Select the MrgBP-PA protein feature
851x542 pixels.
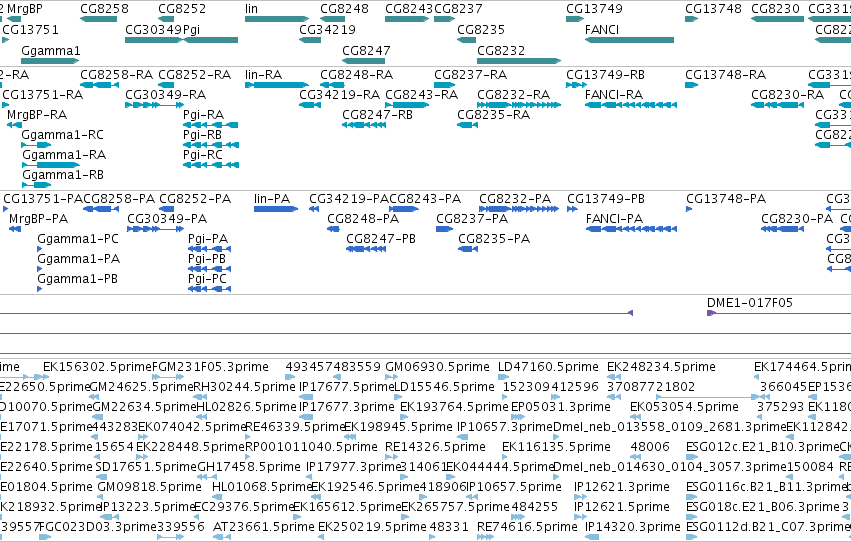tap(15, 229)
